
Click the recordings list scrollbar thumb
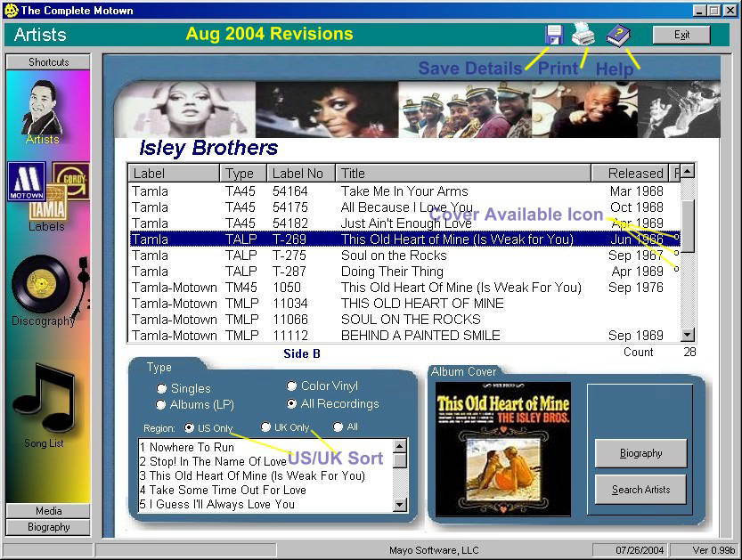(x=688, y=226)
